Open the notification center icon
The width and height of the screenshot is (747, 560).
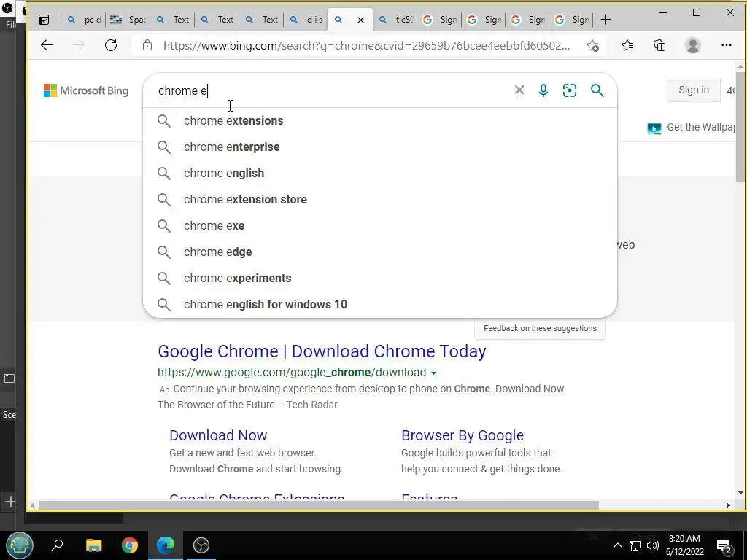tap(724, 545)
